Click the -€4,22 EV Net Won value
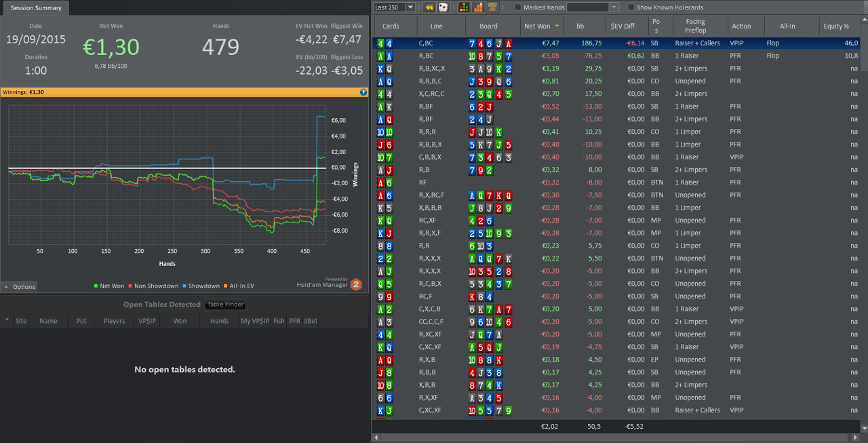The image size is (868, 443). [311, 39]
